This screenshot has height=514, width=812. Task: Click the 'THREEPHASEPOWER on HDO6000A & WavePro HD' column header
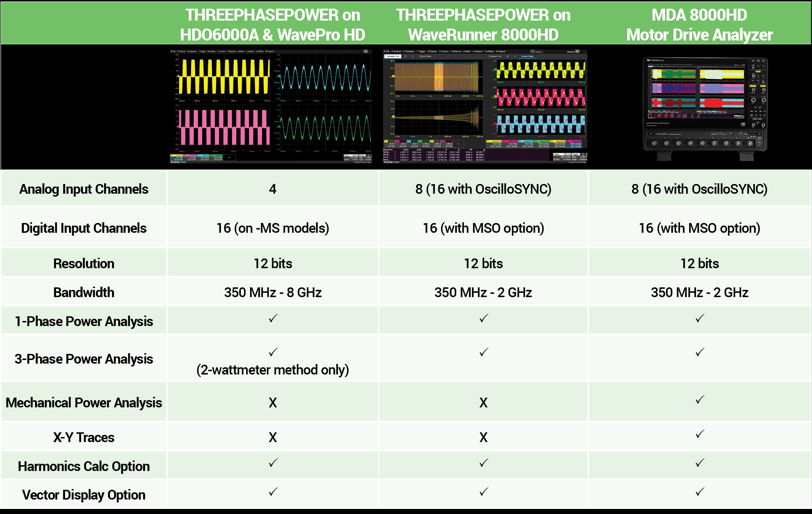pos(273,25)
